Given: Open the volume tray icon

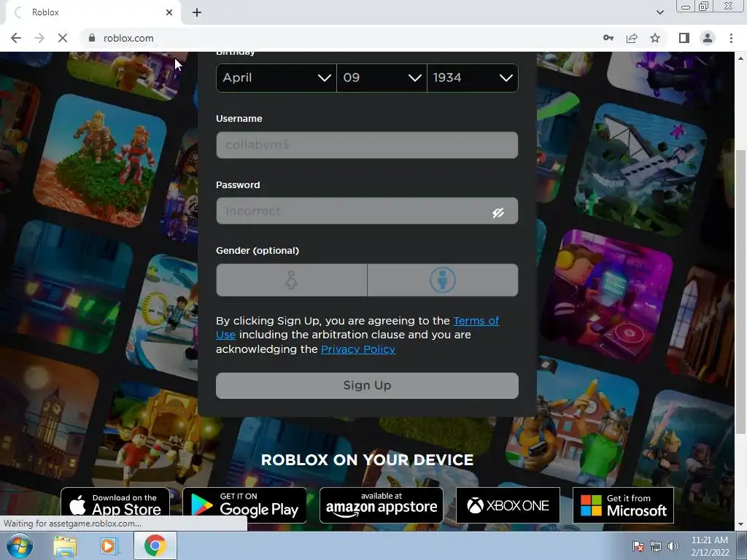Looking at the screenshot, I should pyautogui.click(x=673, y=546).
